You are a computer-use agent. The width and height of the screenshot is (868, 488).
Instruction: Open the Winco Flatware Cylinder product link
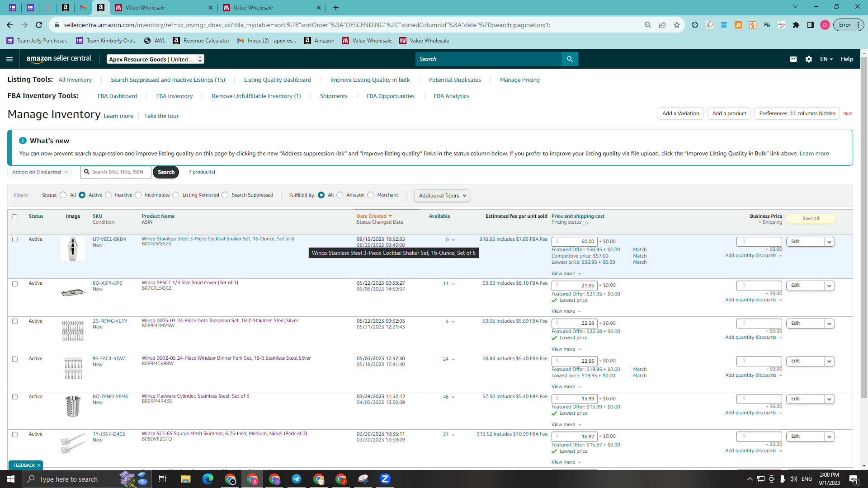coord(195,396)
